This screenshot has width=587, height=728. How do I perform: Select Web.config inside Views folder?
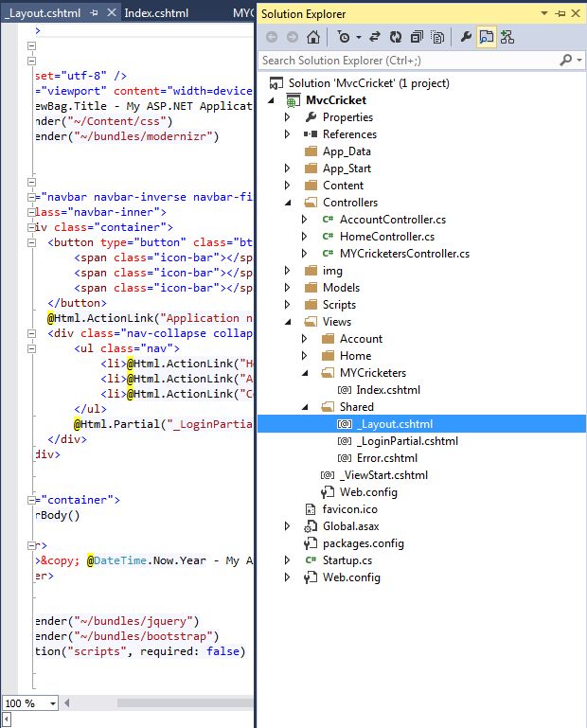point(368,492)
